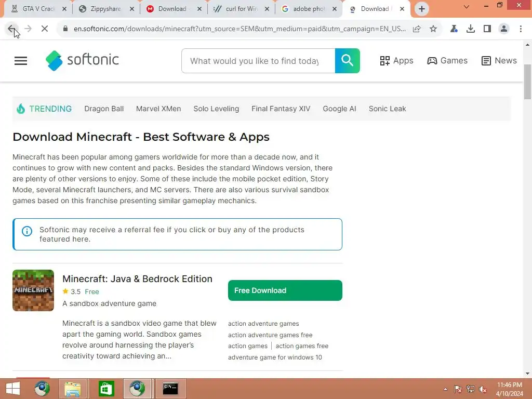Show hidden system tray icons arrow
Image resolution: width=532 pixels, height=399 pixels.
click(445, 389)
